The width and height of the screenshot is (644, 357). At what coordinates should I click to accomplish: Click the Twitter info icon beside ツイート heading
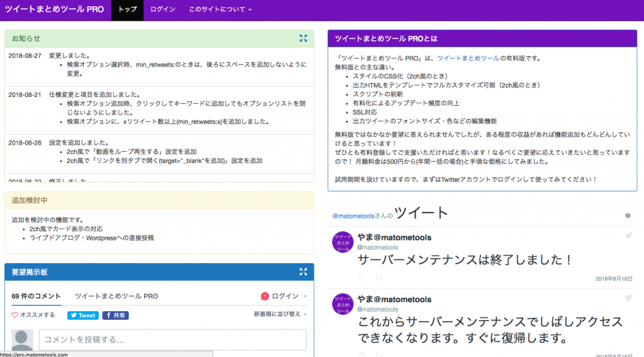point(628,215)
